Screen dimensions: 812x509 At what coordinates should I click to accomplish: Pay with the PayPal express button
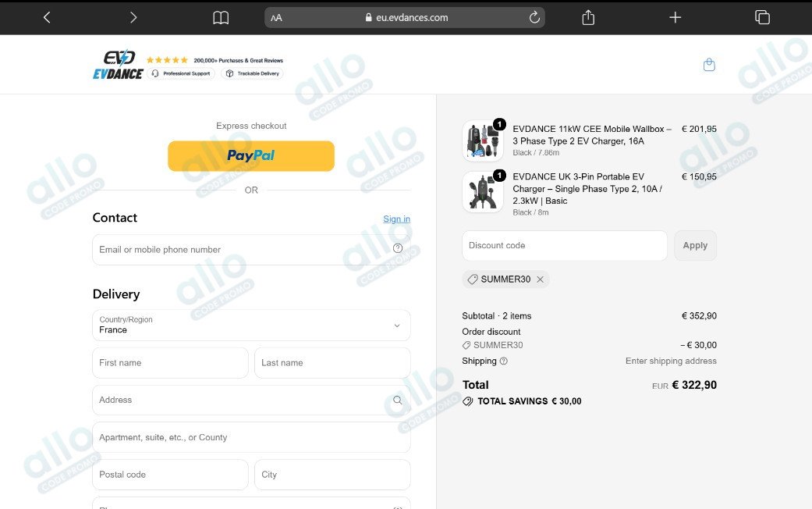(251, 155)
